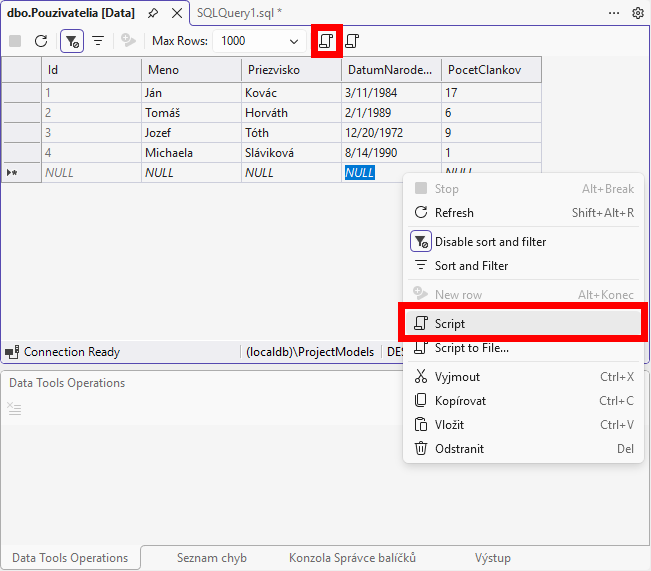The image size is (651, 571).
Task: Click the date cell 12/20/1972
Action: coord(392,132)
